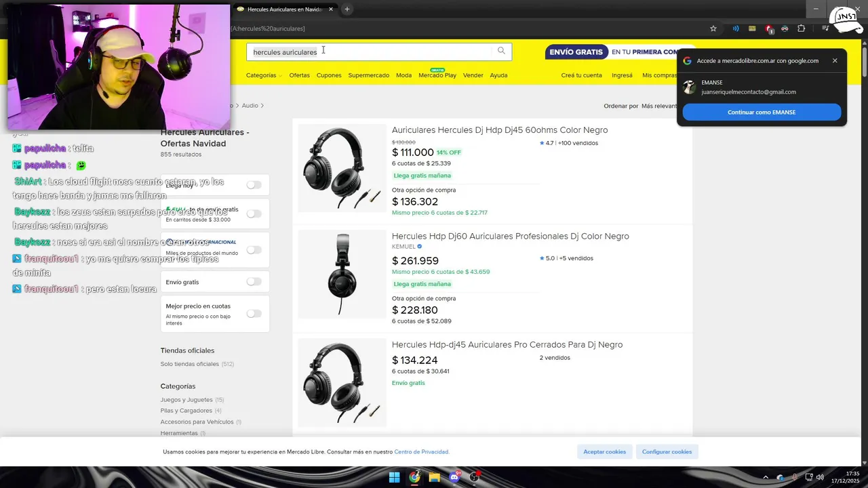Open Mercado Play
The height and width of the screenshot is (488, 868).
[x=437, y=75]
